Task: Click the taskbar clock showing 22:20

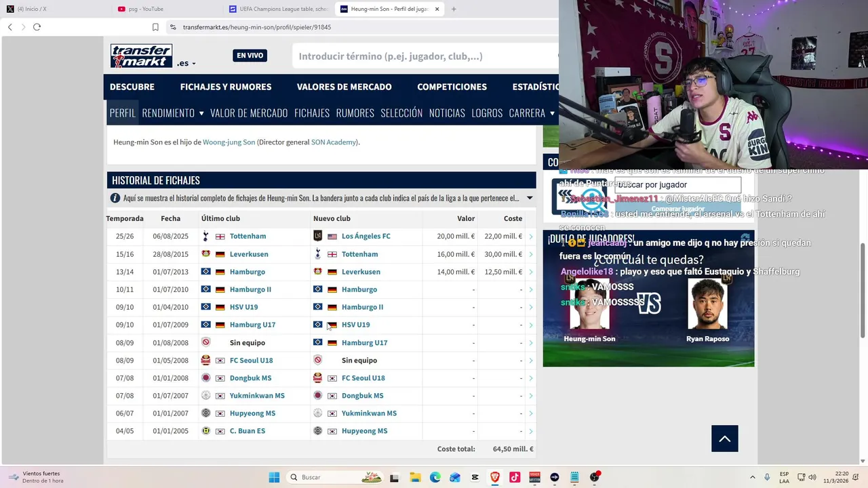Action: [x=835, y=477]
